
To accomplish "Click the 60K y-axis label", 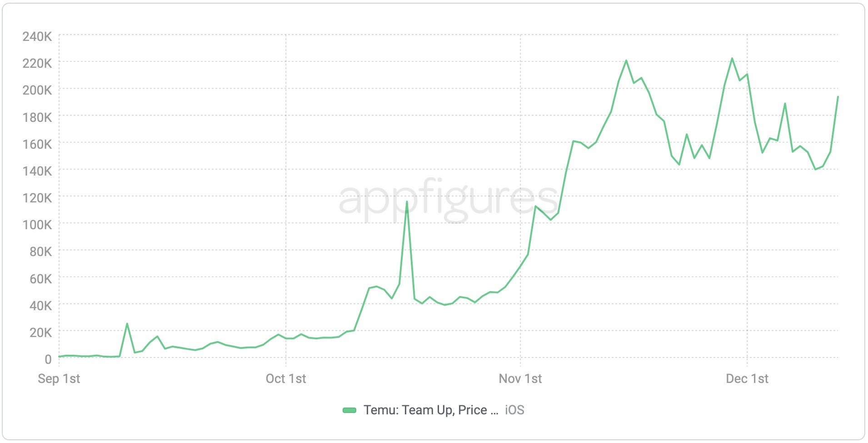I will (x=40, y=279).
